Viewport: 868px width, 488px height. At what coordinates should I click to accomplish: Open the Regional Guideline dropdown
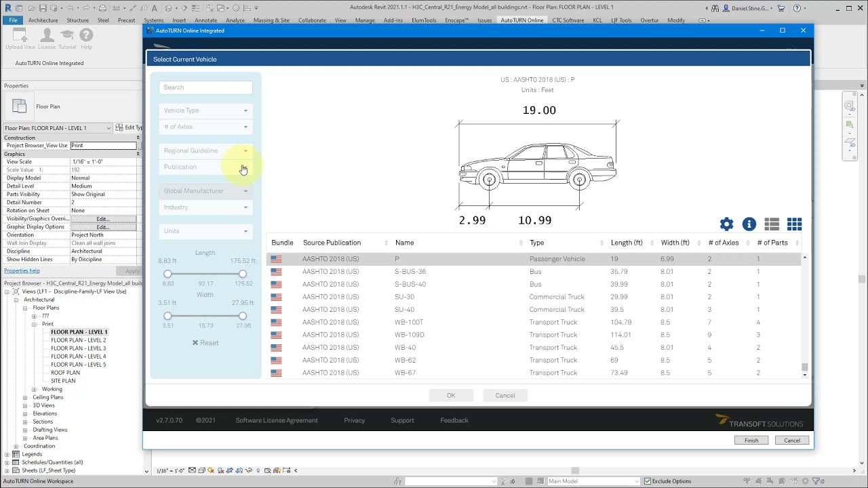click(205, 150)
